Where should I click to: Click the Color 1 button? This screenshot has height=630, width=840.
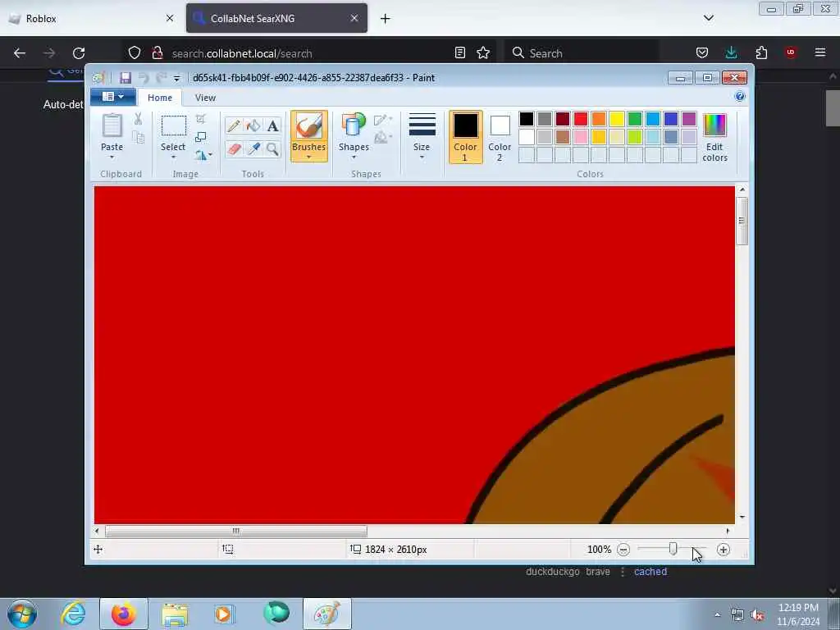[466, 137]
